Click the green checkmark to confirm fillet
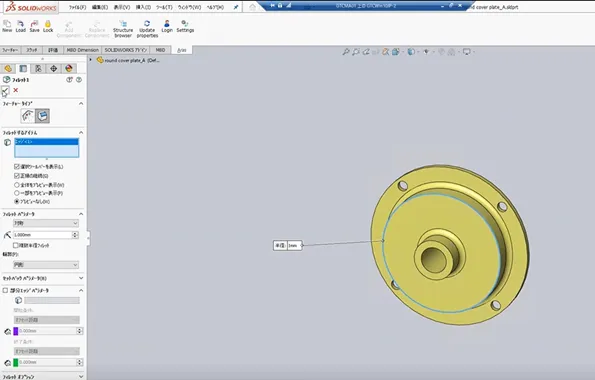This screenshot has height=380, width=595. point(5,90)
